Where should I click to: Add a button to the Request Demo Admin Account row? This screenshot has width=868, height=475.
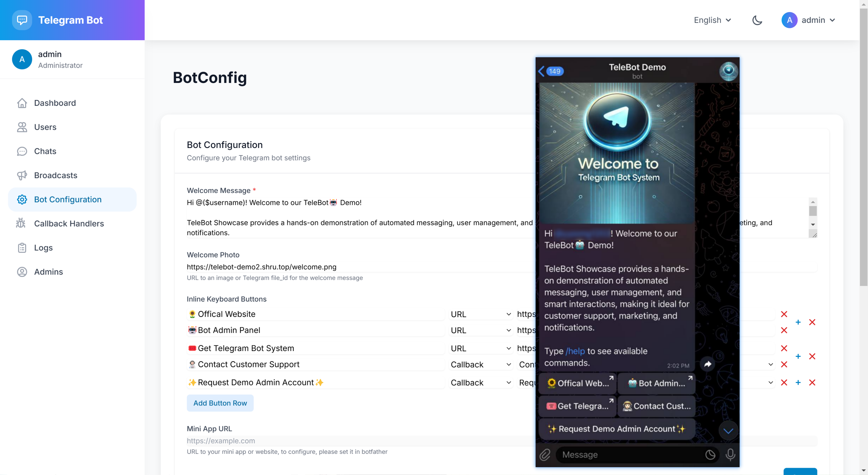click(x=798, y=382)
